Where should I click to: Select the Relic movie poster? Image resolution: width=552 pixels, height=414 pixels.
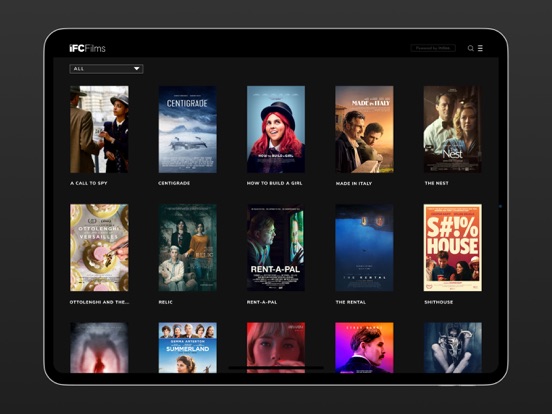pos(188,247)
